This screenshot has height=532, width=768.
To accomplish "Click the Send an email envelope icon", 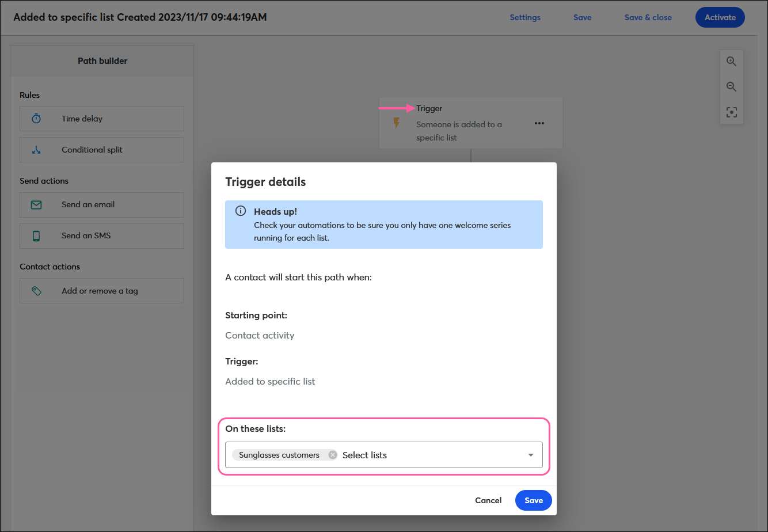I will pyautogui.click(x=36, y=204).
